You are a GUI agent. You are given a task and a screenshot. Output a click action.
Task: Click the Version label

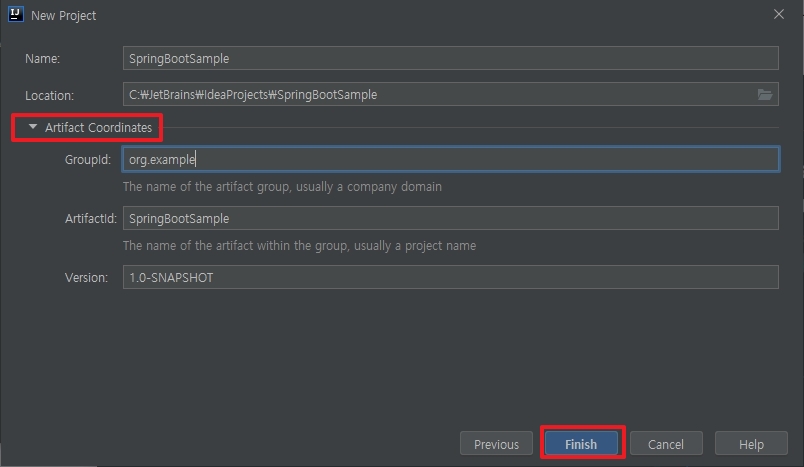[x=86, y=278]
